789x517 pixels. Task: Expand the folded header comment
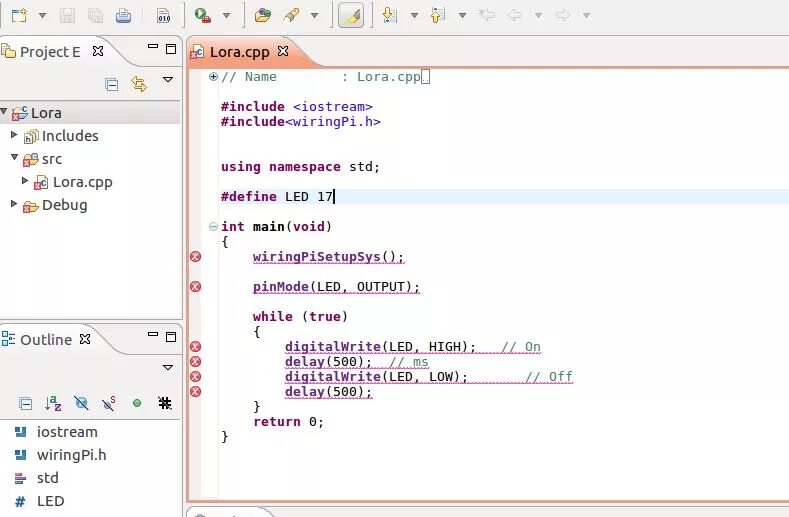point(213,77)
